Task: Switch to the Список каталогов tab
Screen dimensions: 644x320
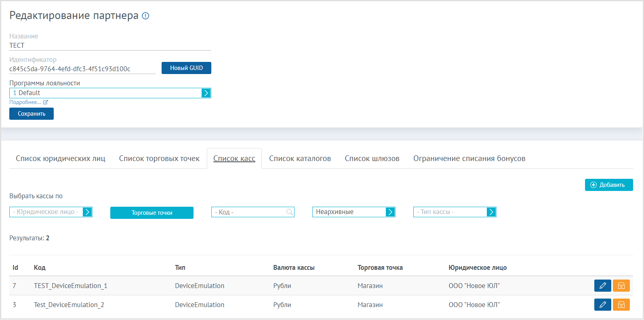Action: (300, 159)
